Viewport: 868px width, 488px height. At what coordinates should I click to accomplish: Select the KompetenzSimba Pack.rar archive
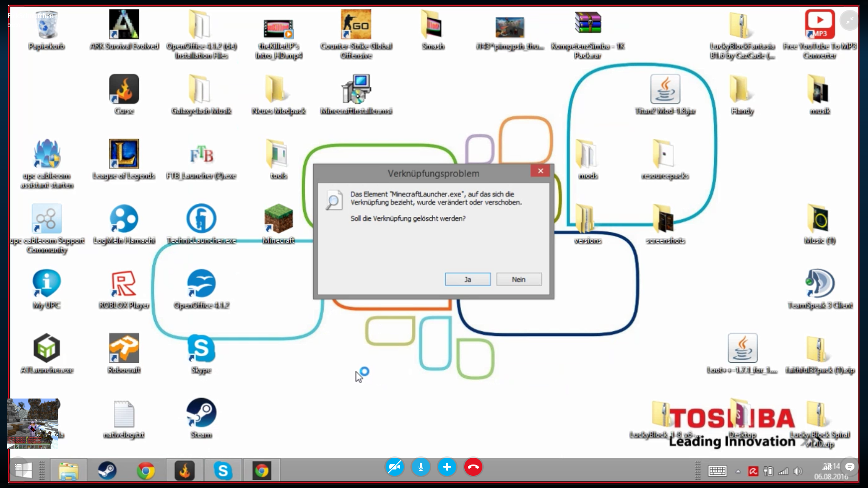click(x=588, y=35)
